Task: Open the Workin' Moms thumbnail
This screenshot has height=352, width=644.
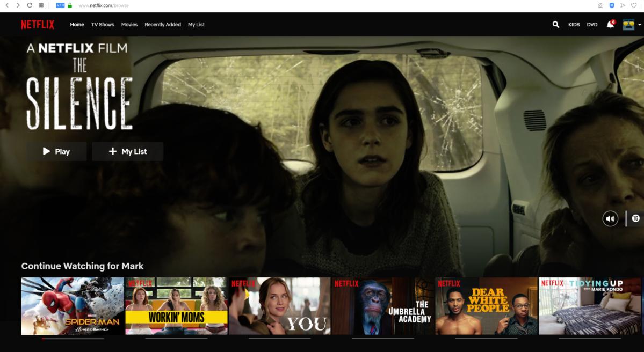Action: [176, 306]
